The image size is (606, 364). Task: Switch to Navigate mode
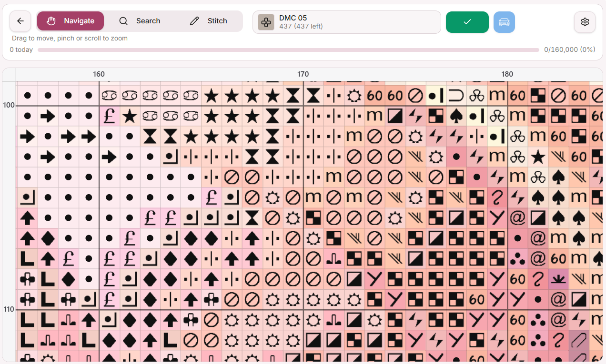(x=71, y=21)
